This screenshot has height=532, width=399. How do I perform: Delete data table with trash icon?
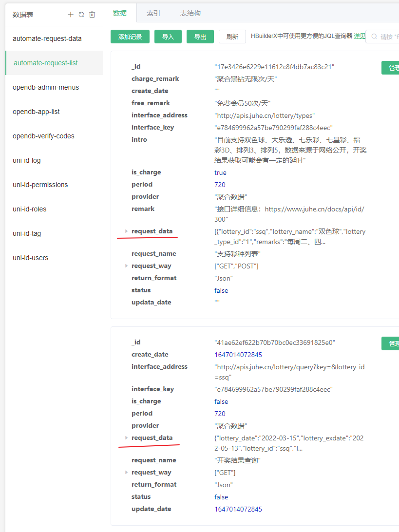[x=92, y=14]
